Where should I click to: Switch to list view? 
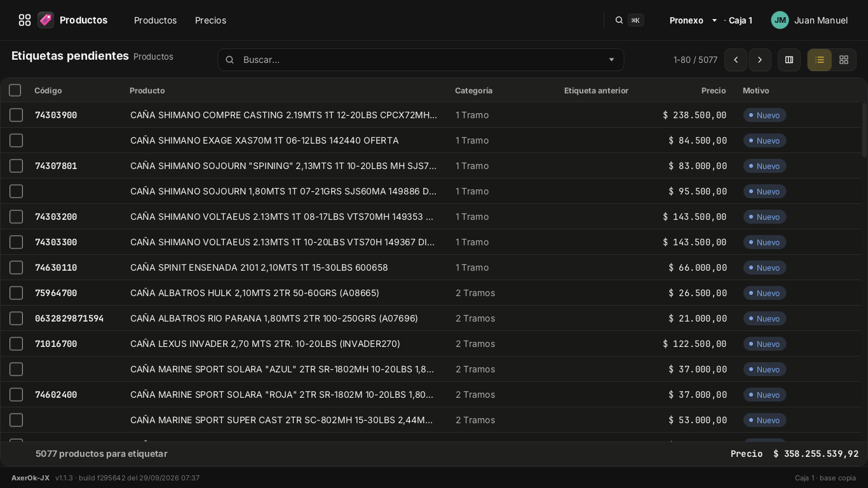(820, 60)
